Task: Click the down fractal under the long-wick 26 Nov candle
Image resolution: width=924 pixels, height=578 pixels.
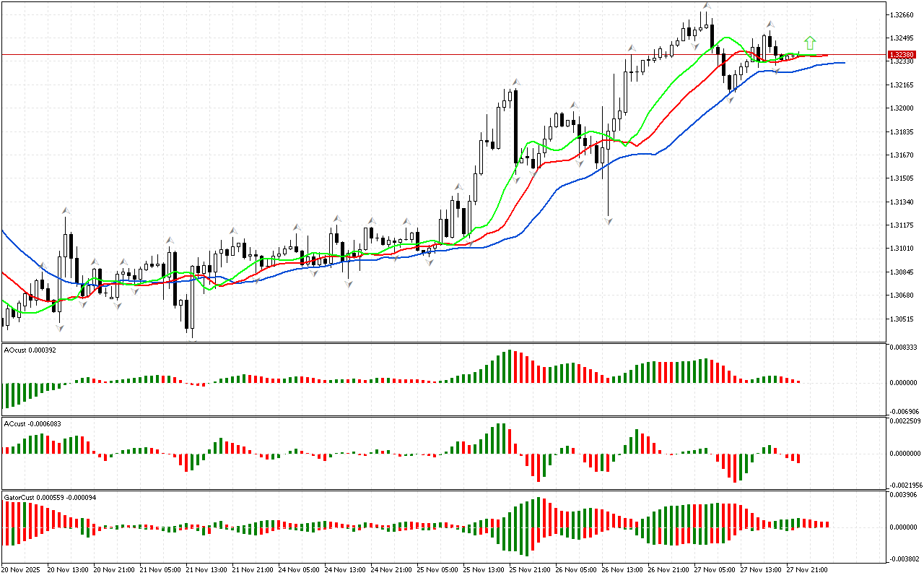Action: (609, 220)
